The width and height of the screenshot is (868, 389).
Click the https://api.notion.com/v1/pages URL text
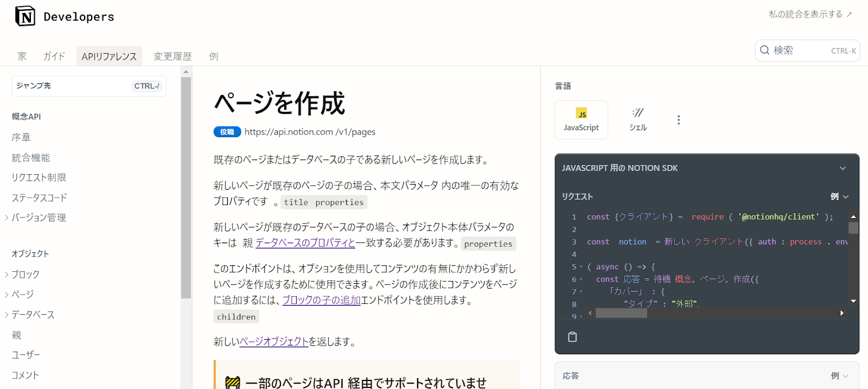point(310,132)
